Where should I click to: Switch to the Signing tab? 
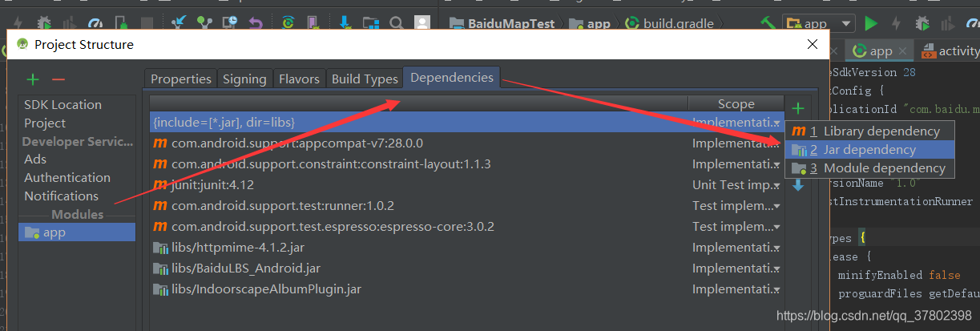point(244,79)
